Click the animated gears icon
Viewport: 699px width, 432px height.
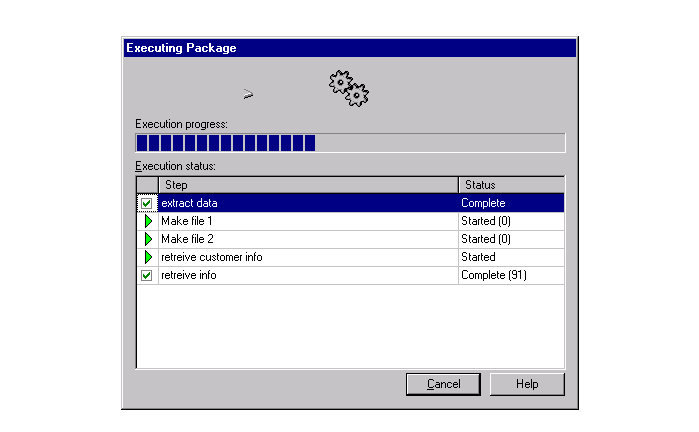click(349, 88)
